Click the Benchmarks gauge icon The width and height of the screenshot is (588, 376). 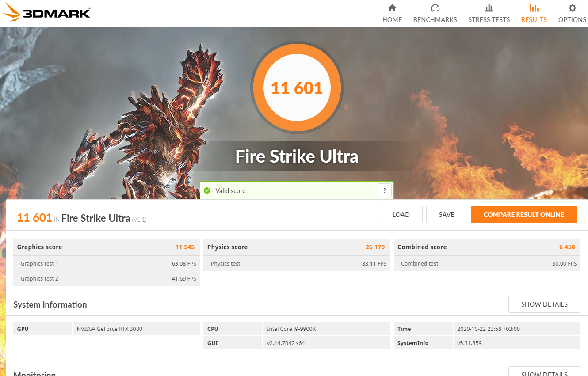(435, 8)
